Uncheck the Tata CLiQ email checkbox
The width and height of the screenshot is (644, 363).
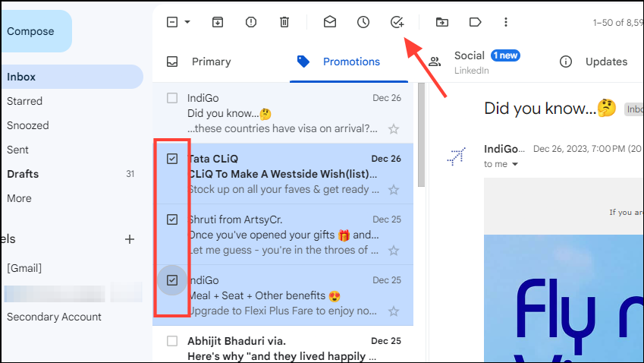click(172, 159)
